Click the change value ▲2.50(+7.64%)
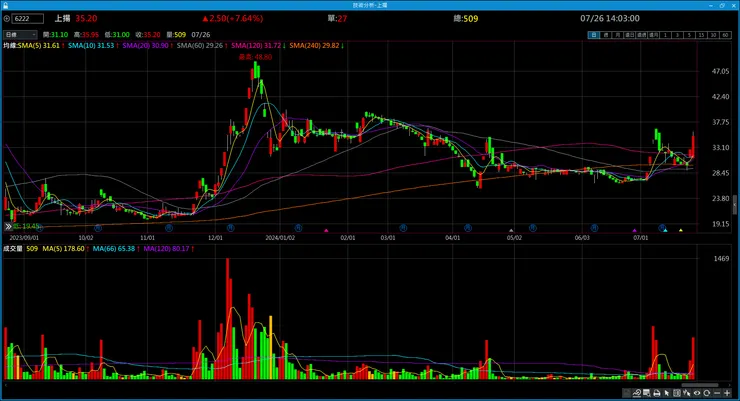Image resolution: width=740 pixels, height=401 pixels. point(233,19)
